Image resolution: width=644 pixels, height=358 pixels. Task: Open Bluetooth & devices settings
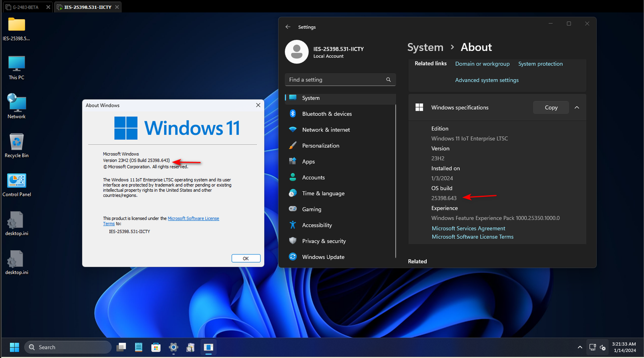click(x=340, y=114)
